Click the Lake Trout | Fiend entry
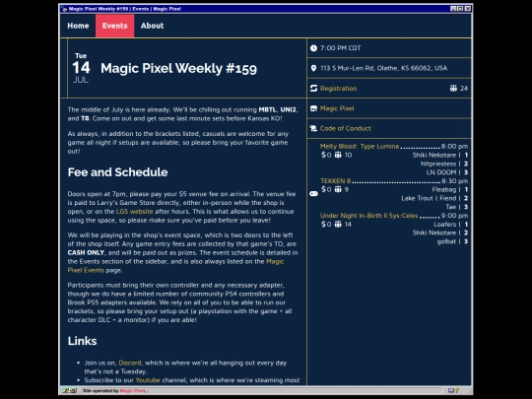This screenshot has width=532, height=399. [429, 198]
